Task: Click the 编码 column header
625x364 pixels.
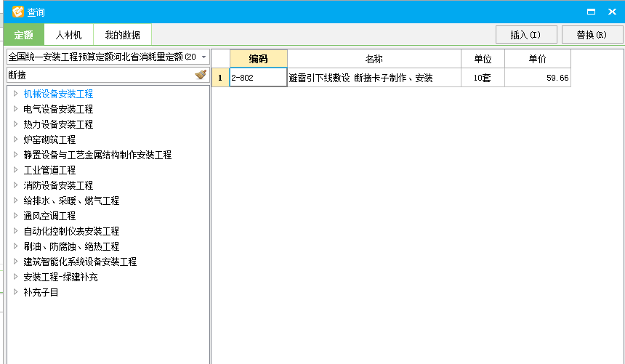Action: click(258, 59)
